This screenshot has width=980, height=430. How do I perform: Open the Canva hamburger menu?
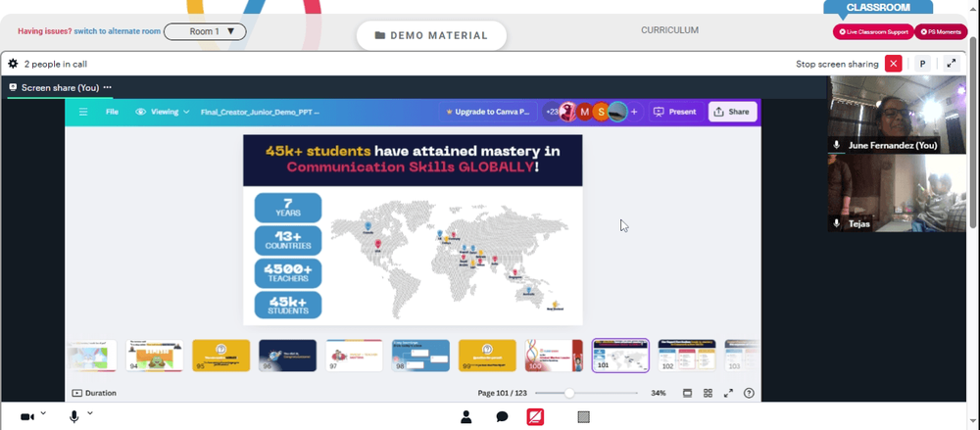[83, 112]
